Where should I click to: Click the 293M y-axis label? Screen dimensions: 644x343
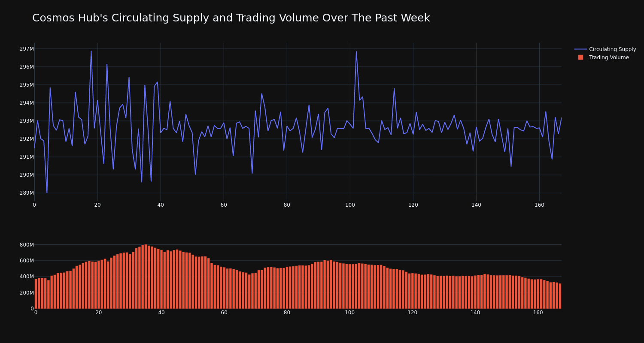pyautogui.click(x=27, y=121)
